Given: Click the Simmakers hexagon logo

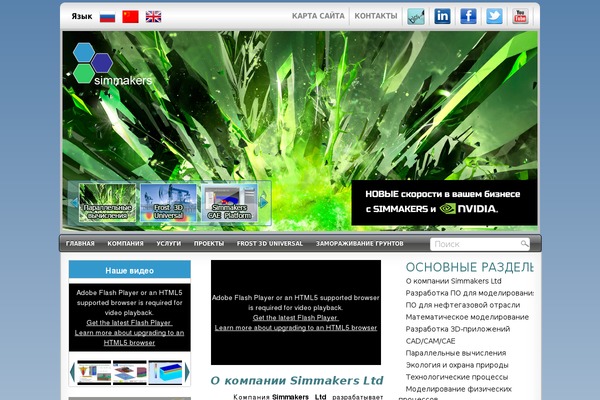Looking at the screenshot, I should (x=111, y=64).
